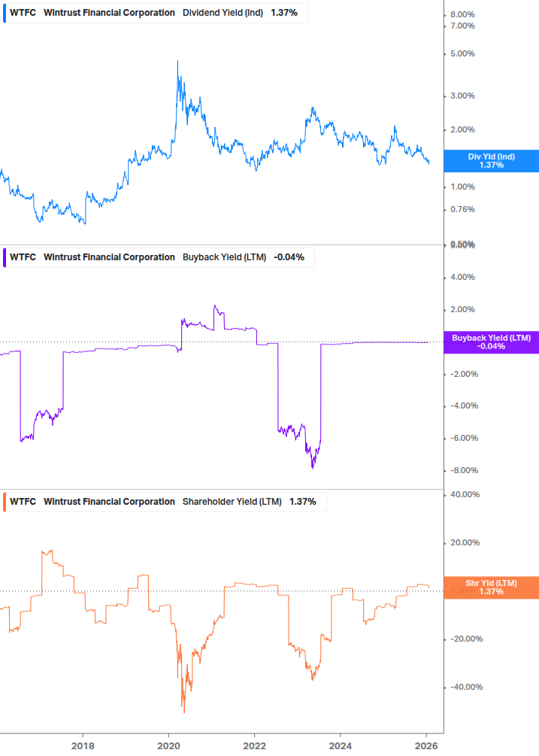This screenshot has height=756, width=539.
Task: Select the WTFC ticker in Shareholder Yield legend
Action: [x=23, y=502]
